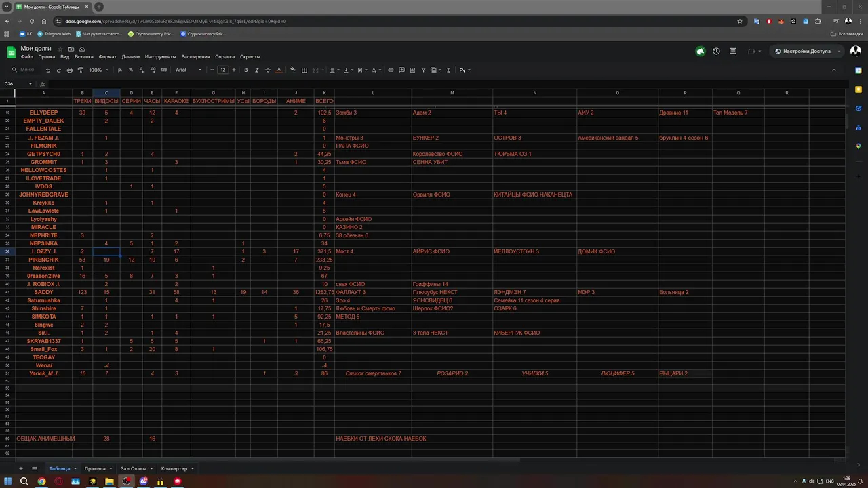868x488 pixels.
Task: Insert a chart from toolbar
Action: click(412, 70)
